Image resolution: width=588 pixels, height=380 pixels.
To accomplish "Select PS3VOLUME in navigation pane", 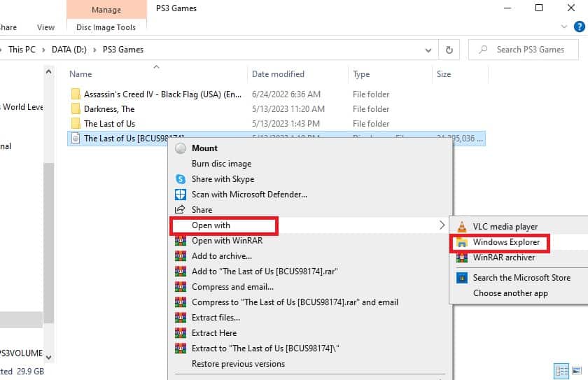I will point(22,353).
